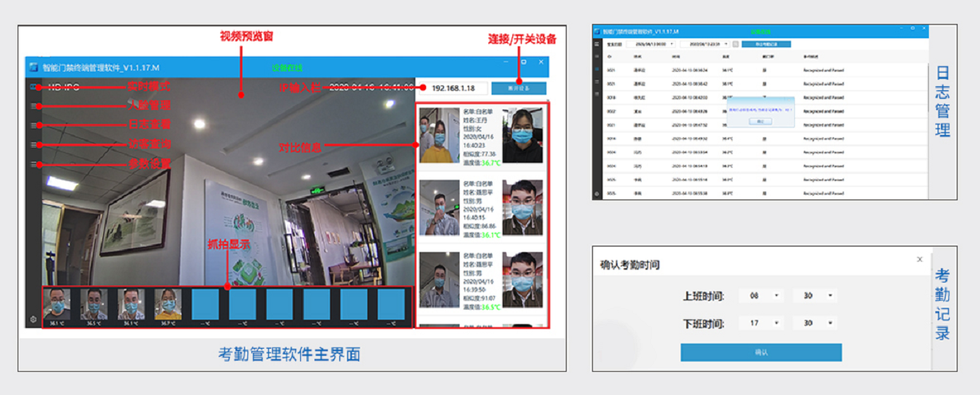Open the visitor query (访客查询) sidebar icon
Screen dimensions: 980x395
[34, 145]
